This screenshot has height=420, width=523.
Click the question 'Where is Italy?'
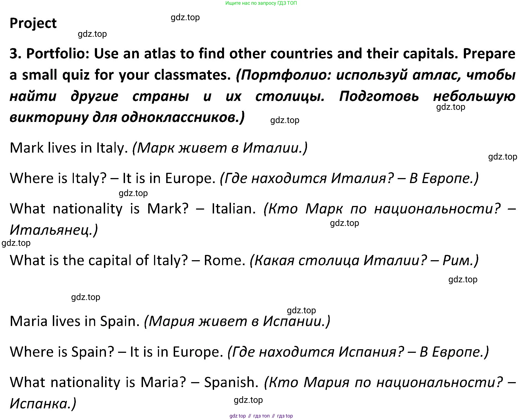(58, 178)
